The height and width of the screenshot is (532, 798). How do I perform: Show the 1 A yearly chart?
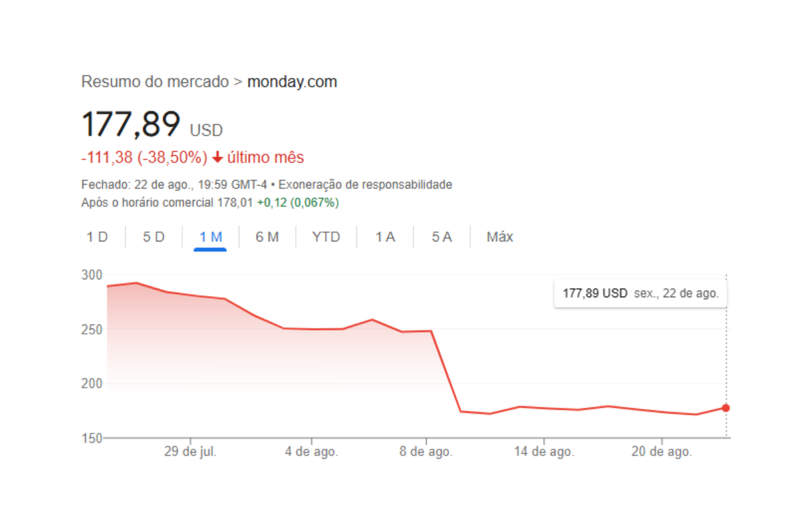[x=384, y=237]
